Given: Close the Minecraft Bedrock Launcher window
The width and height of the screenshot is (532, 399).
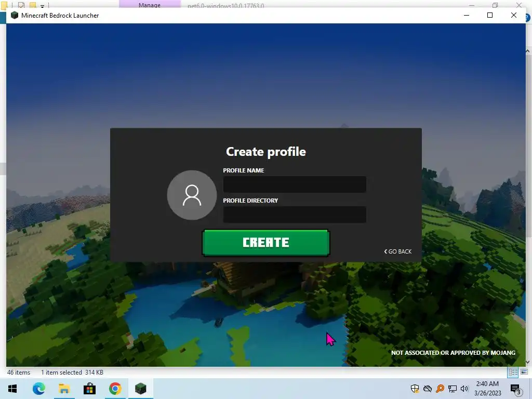Looking at the screenshot, I should point(514,15).
